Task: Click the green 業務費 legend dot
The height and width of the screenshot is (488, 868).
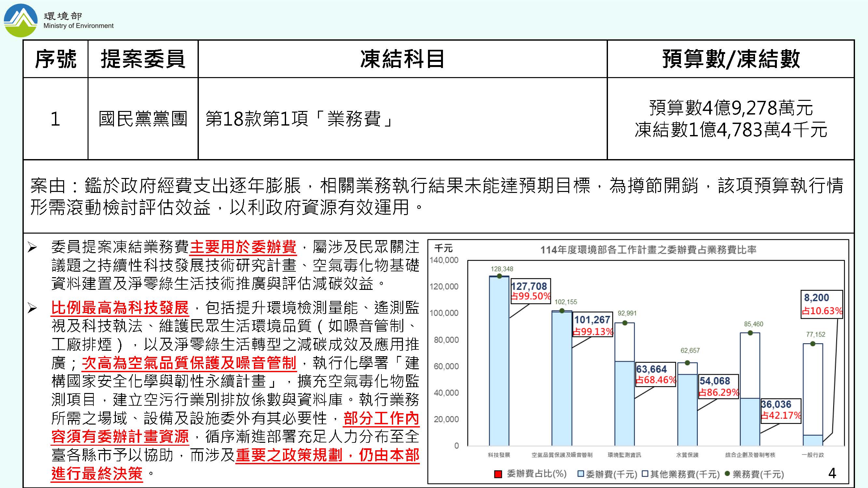Action: 727,473
